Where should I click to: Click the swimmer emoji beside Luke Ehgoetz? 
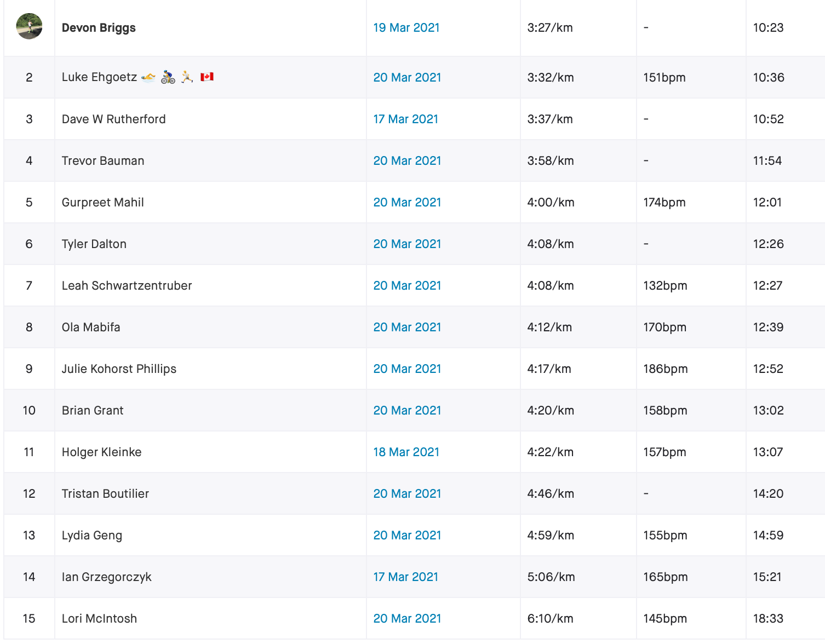pos(148,77)
